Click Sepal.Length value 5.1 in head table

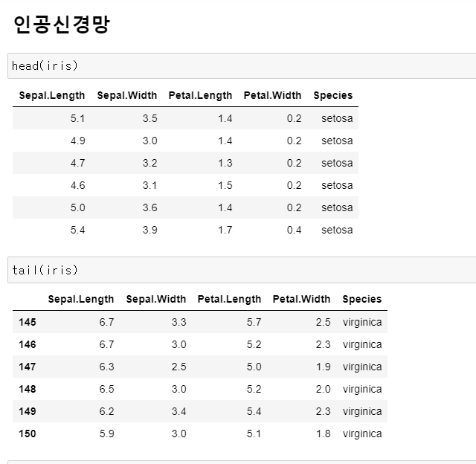point(77,118)
